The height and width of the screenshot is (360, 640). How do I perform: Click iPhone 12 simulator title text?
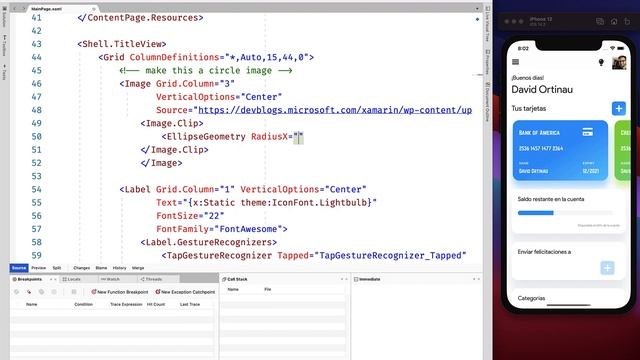pos(540,19)
